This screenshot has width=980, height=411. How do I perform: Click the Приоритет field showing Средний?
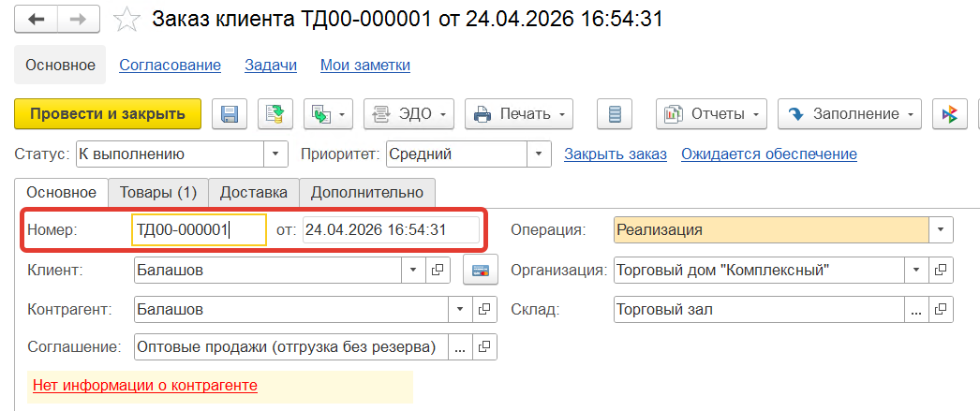coord(457,154)
